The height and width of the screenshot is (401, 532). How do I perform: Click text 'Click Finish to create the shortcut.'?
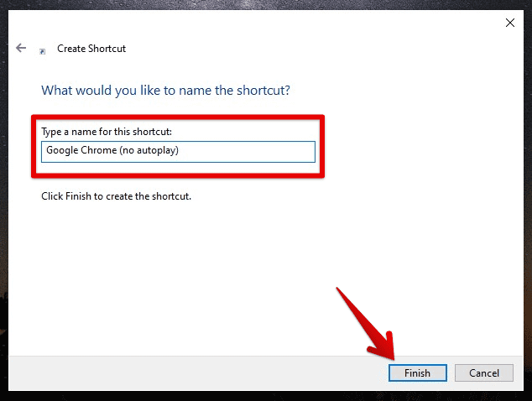coord(117,196)
